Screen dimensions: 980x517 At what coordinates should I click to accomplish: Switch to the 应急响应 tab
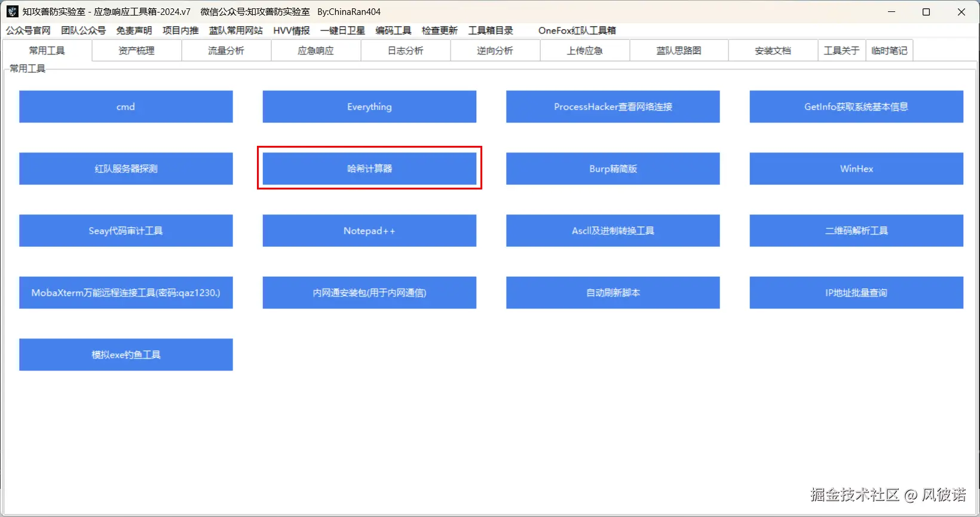316,51
